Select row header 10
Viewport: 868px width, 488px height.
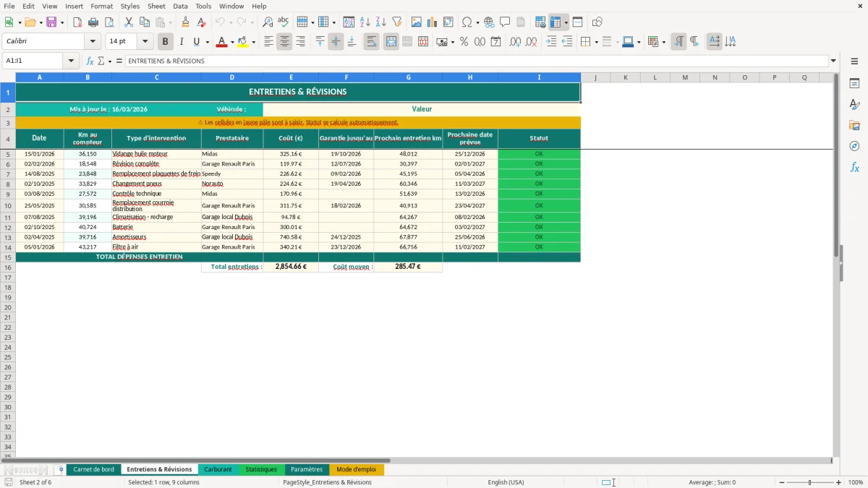point(8,205)
